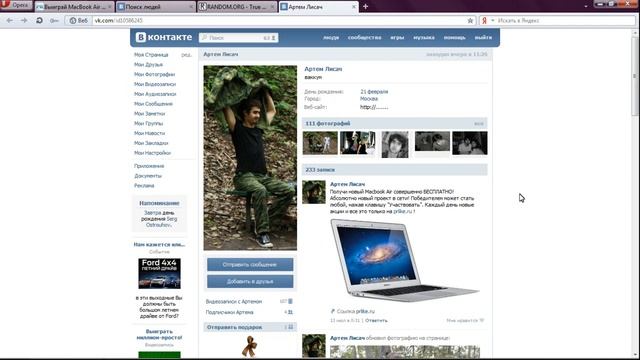Click 'выйти' to log out
The width and height of the screenshot is (640, 360).
coord(483,38)
